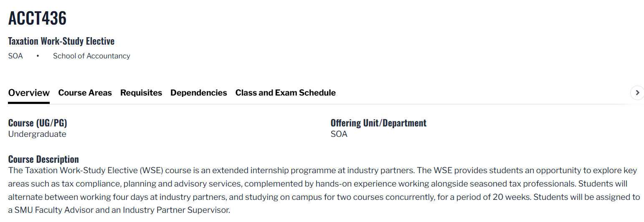Click the Undergraduate value
This screenshot has width=644, height=222.
(x=37, y=134)
